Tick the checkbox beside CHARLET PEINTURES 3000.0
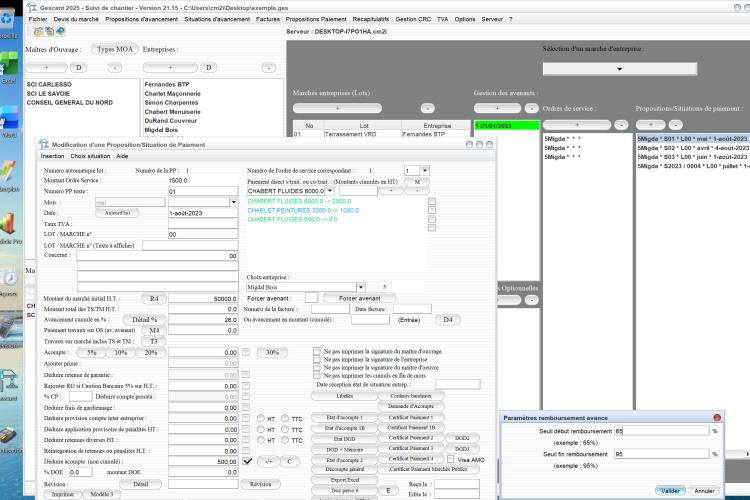The height and width of the screenshot is (500, 750). tap(432, 210)
